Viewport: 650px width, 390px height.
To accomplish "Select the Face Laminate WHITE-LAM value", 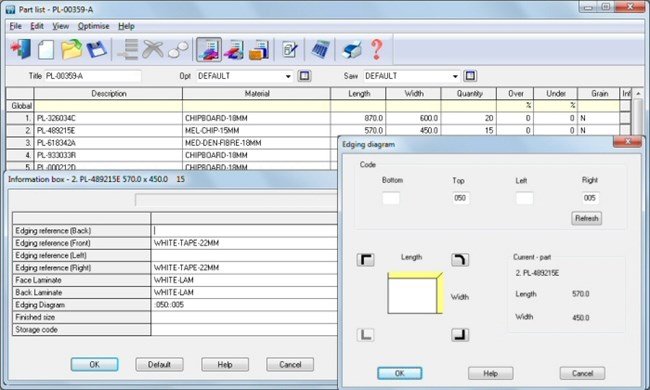I will point(245,280).
